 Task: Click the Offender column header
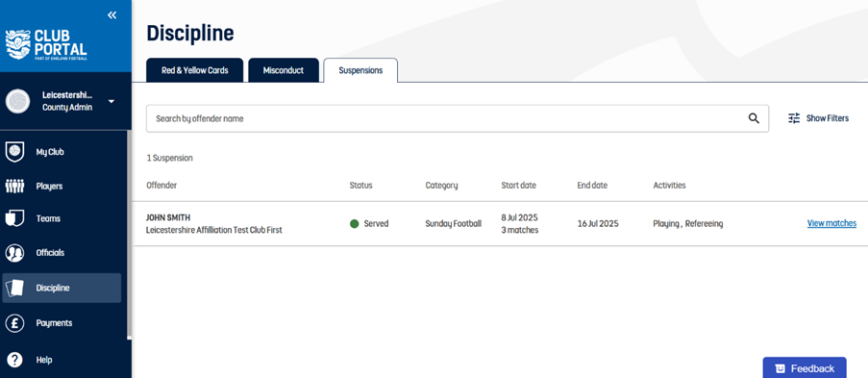point(161,185)
